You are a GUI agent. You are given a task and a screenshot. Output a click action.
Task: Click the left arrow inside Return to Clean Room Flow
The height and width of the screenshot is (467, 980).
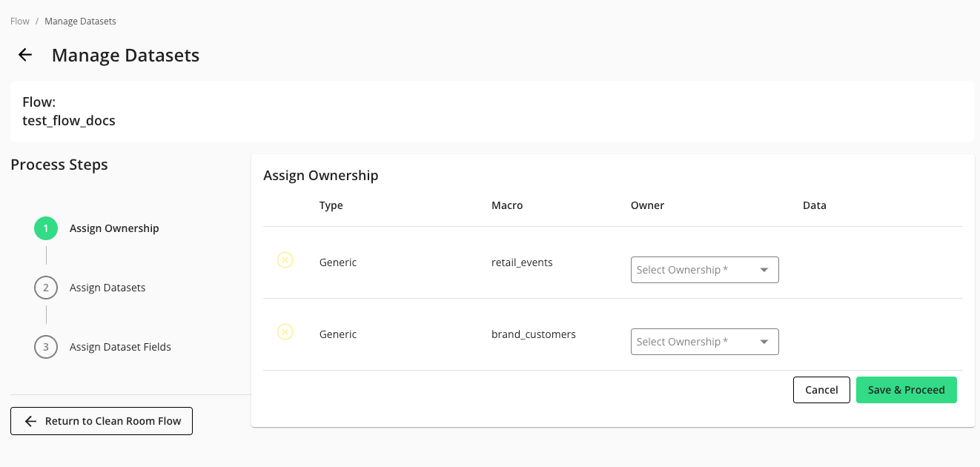(x=30, y=421)
